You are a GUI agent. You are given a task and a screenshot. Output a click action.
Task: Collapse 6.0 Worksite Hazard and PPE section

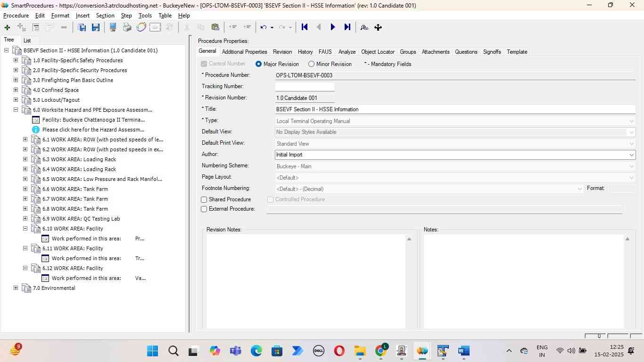pos(16,110)
